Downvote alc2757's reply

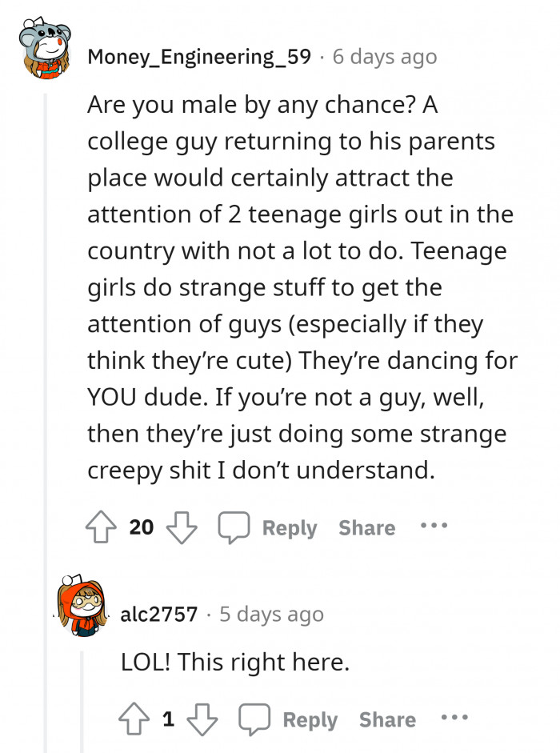point(202,719)
